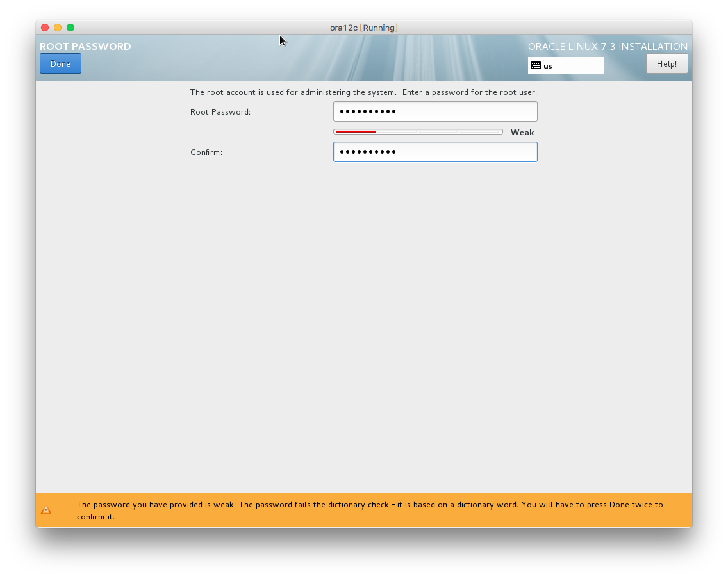728x579 pixels.
Task: Click the keyboard layout icon
Action: pos(535,65)
